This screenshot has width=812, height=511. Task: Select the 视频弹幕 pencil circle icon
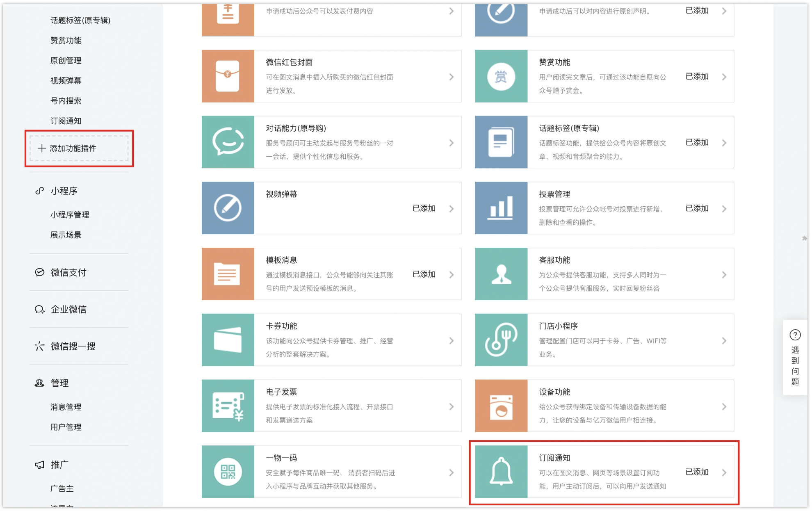tap(228, 208)
